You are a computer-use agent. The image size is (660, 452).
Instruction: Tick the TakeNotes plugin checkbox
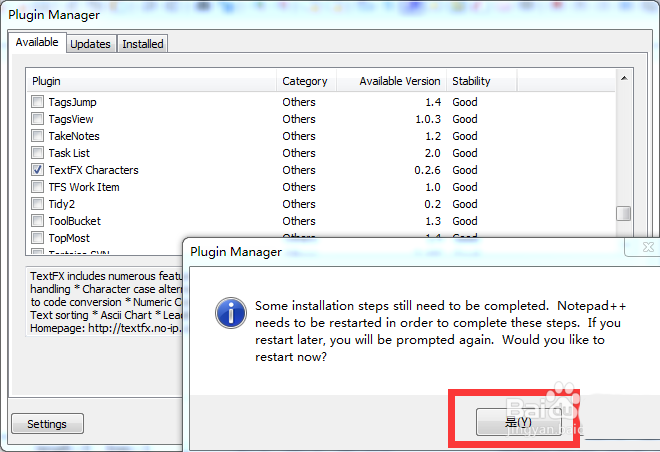click(x=37, y=136)
